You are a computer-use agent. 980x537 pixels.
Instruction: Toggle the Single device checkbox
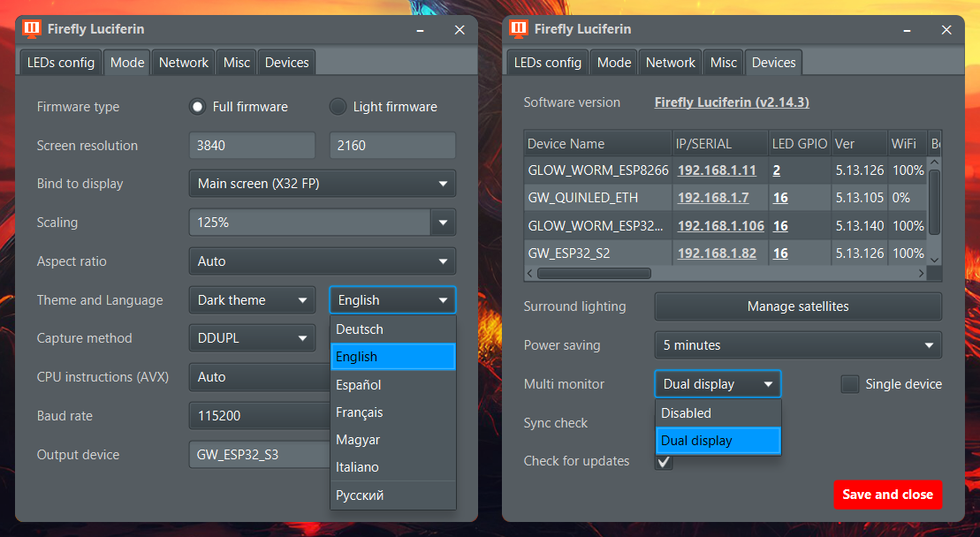(849, 384)
